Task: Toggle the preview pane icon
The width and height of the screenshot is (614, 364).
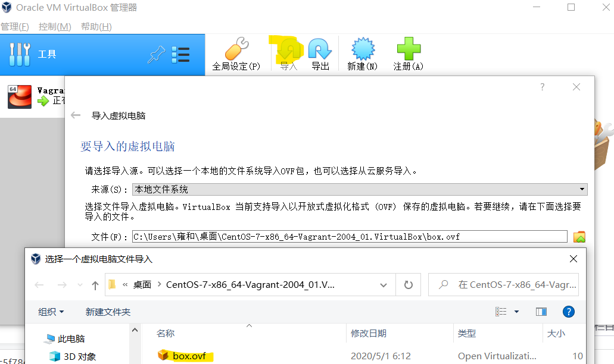Action: pos(541,312)
